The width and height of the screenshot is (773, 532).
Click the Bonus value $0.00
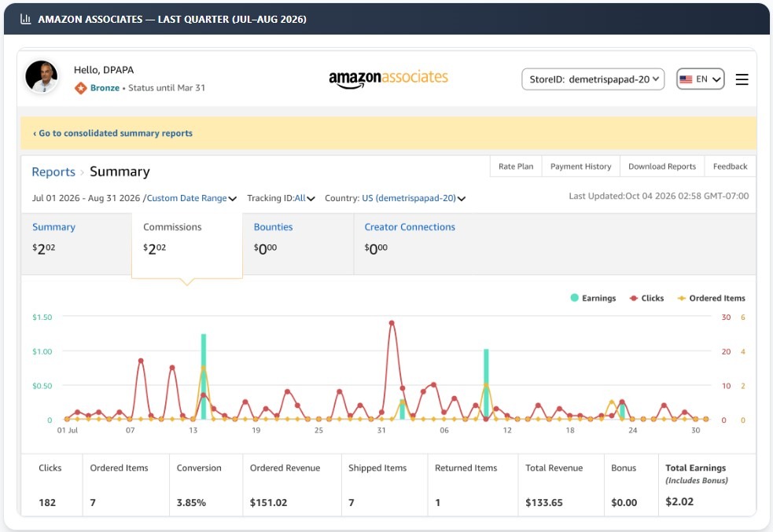pos(624,502)
